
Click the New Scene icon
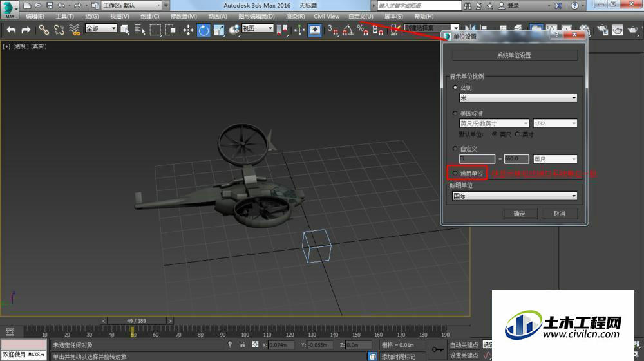pos(27,5)
